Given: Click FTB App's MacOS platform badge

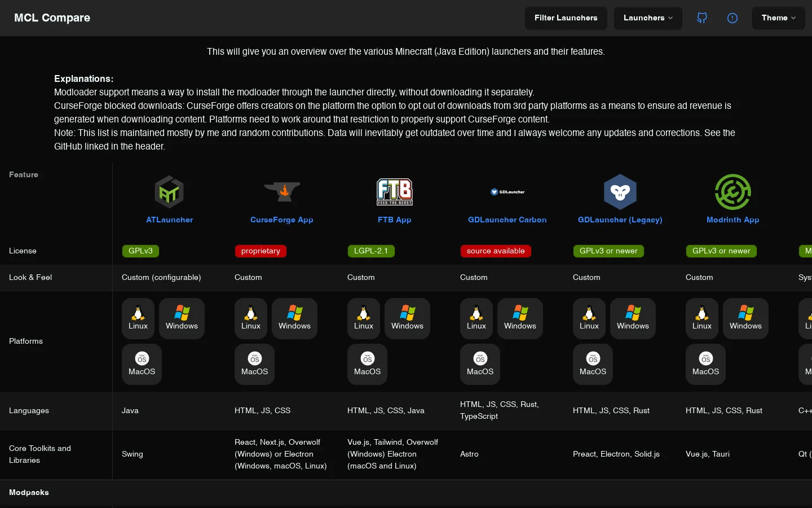Looking at the screenshot, I should tap(367, 364).
